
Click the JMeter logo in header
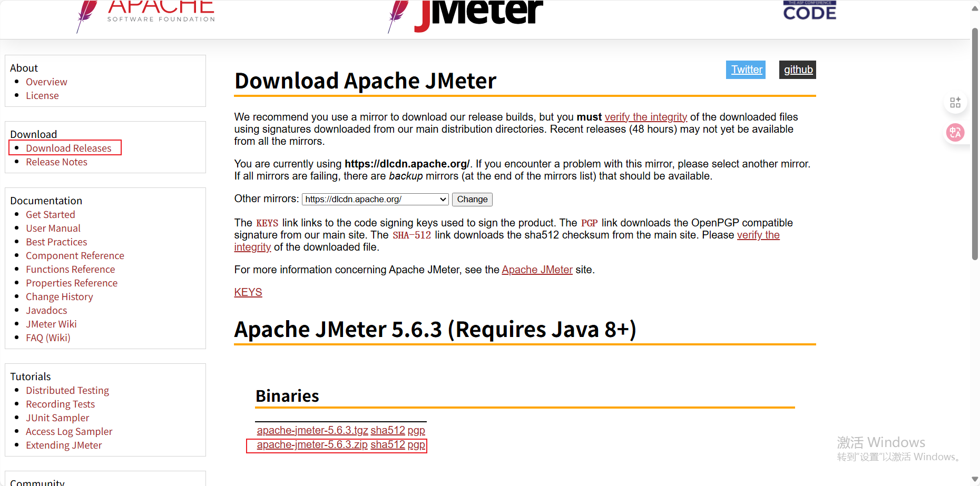coord(465,16)
